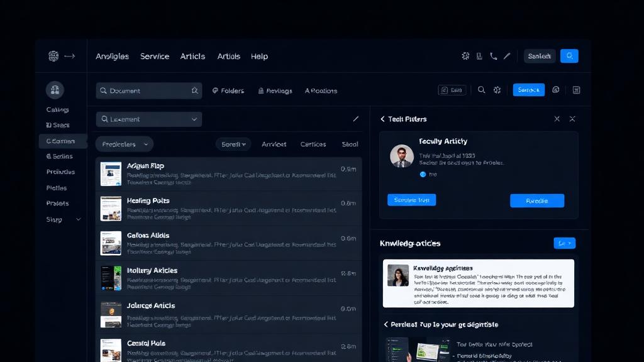Viewport: 644px width, 362px height.
Task: Expand the Starp item in the sidebar
Action: pyautogui.click(x=78, y=219)
